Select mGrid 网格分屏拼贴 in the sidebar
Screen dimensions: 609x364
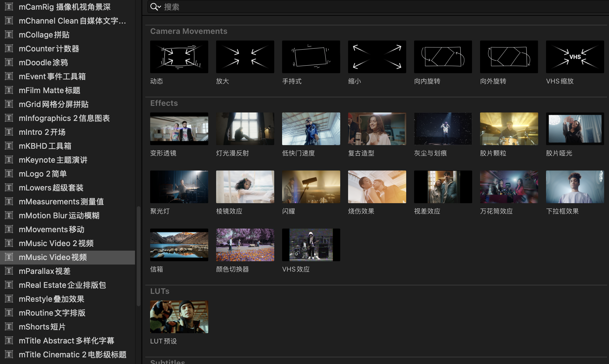(x=67, y=104)
